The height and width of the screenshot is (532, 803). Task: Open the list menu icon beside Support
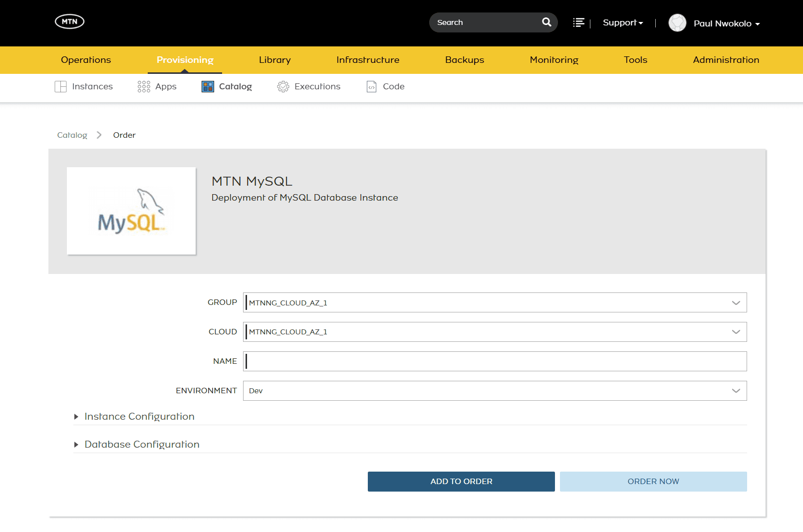pyautogui.click(x=578, y=22)
